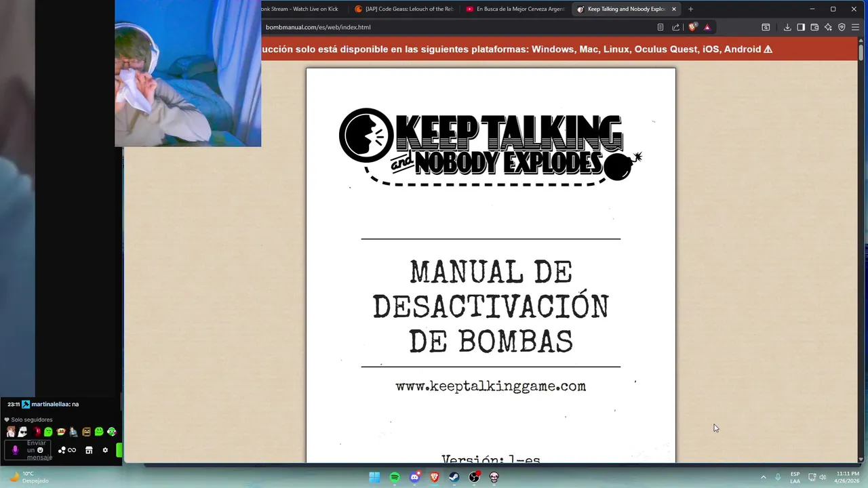Open OBS Studio from the taskbar
The width and height of the screenshot is (868, 488).
[475, 477]
